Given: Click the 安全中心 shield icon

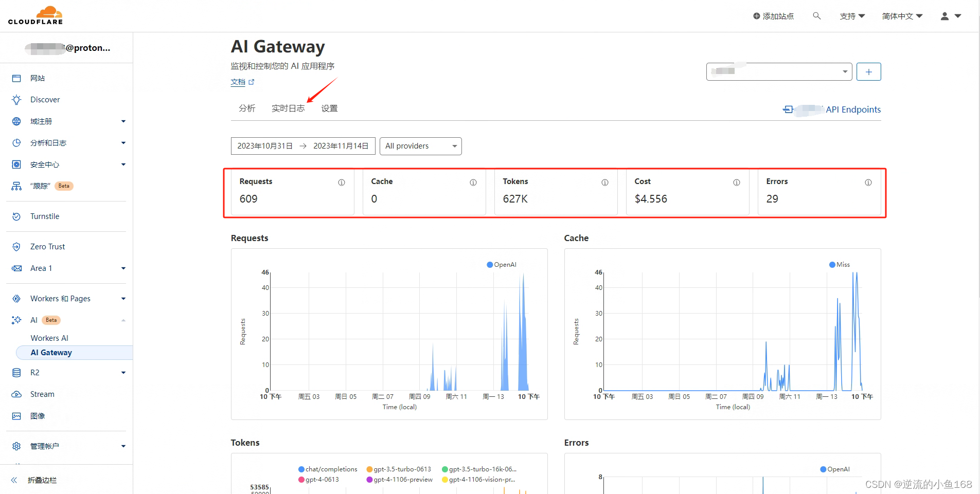Looking at the screenshot, I should (x=16, y=164).
